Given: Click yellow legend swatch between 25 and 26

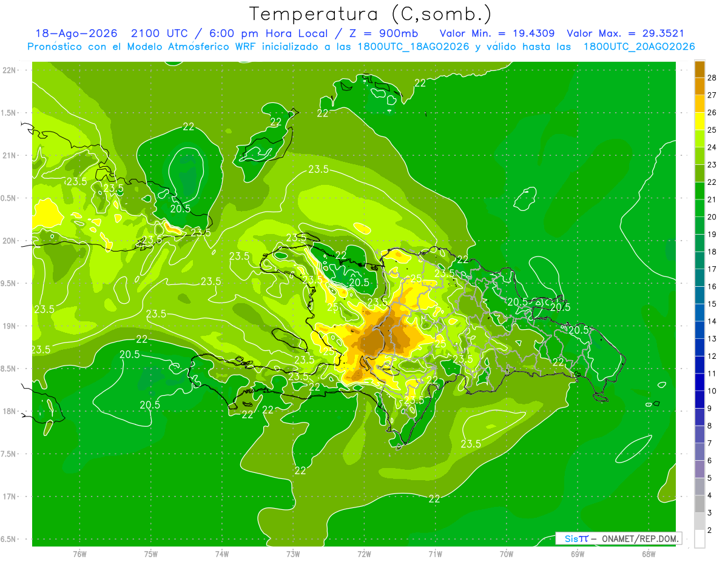Looking at the screenshot, I should (x=699, y=121).
